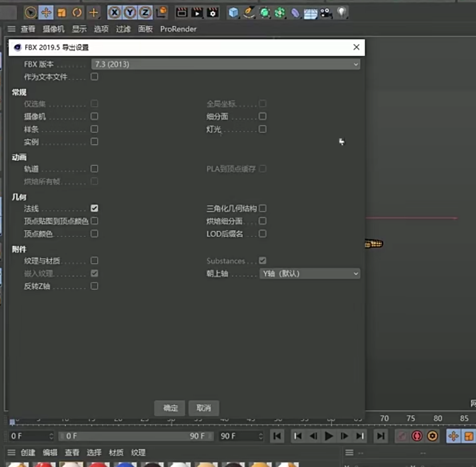Enable 作为文本文件 checkbox
The image size is (476, 467).
(x=94, y=77)
